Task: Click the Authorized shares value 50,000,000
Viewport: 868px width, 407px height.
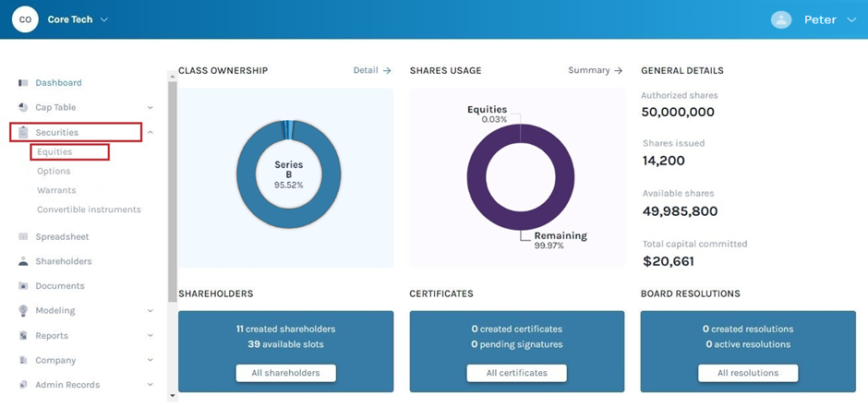Action: coord(678,113)
